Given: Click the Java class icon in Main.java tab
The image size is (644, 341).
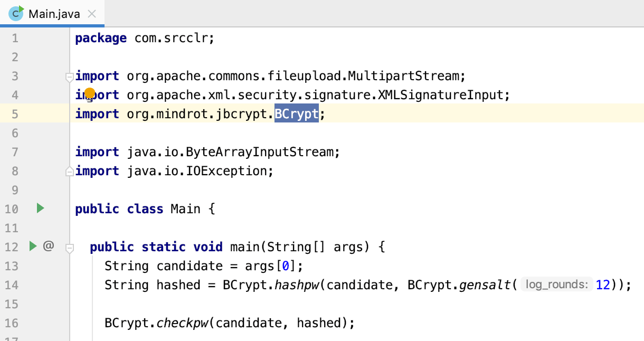Looking at the screenshot, I should pyautogui.click(x=16, y=13).
